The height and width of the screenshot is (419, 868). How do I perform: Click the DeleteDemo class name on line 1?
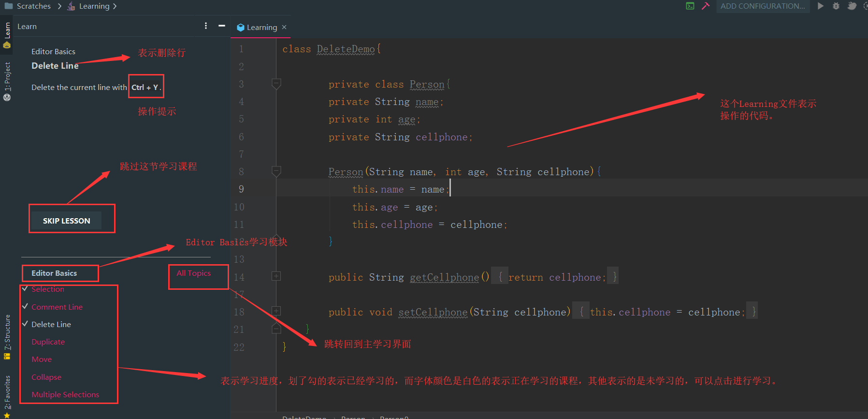click(x=346, y=49)
